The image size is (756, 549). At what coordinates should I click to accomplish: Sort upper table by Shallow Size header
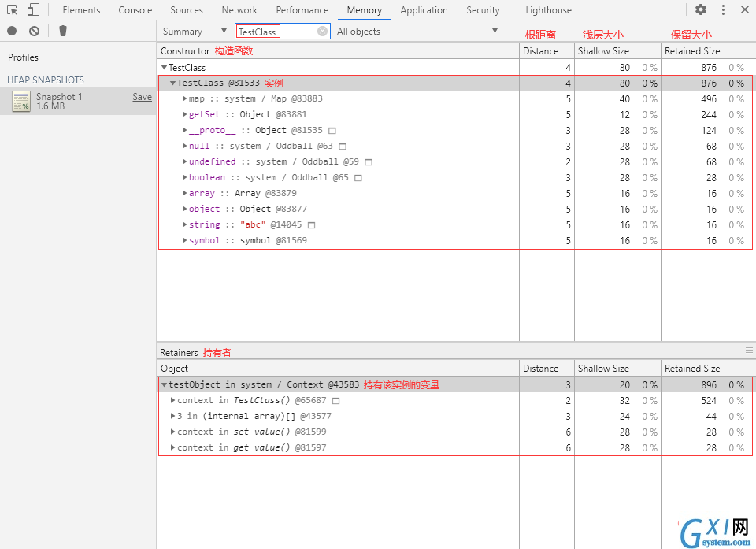pyautogui.click(x=617, y=51)
